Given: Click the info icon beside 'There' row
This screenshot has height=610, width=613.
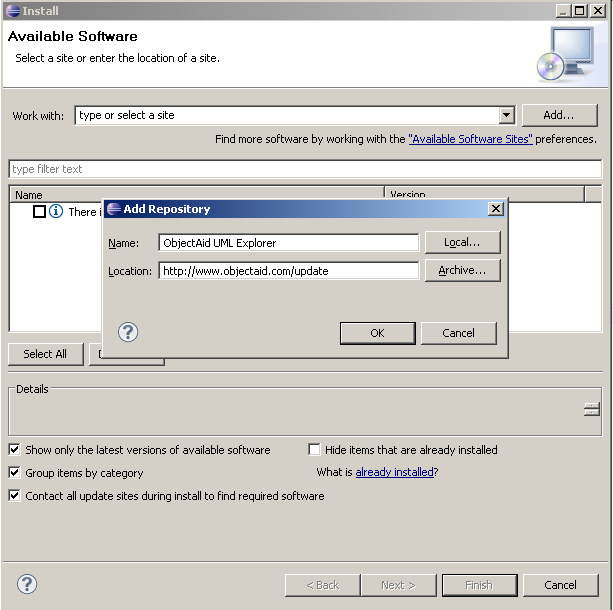Looking at the screenshot, I should [x=56, y=211].
